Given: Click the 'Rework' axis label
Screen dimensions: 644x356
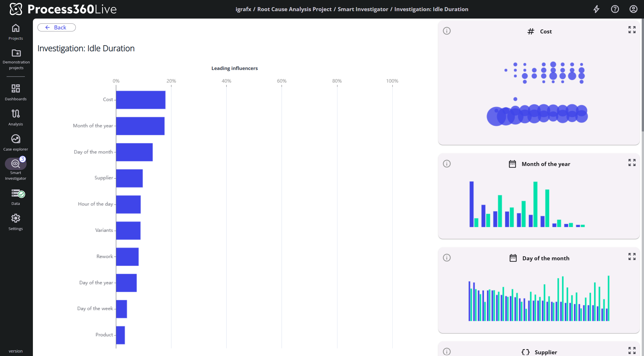Looking at the screenshot, I should point(105,257).
